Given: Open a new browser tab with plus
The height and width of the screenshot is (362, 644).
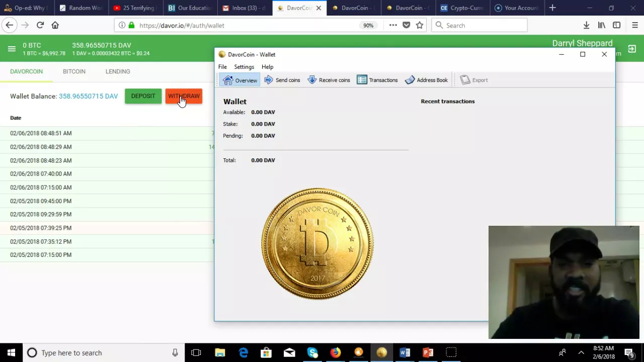Looking at the screenshot, I should (x=552, y=8).
